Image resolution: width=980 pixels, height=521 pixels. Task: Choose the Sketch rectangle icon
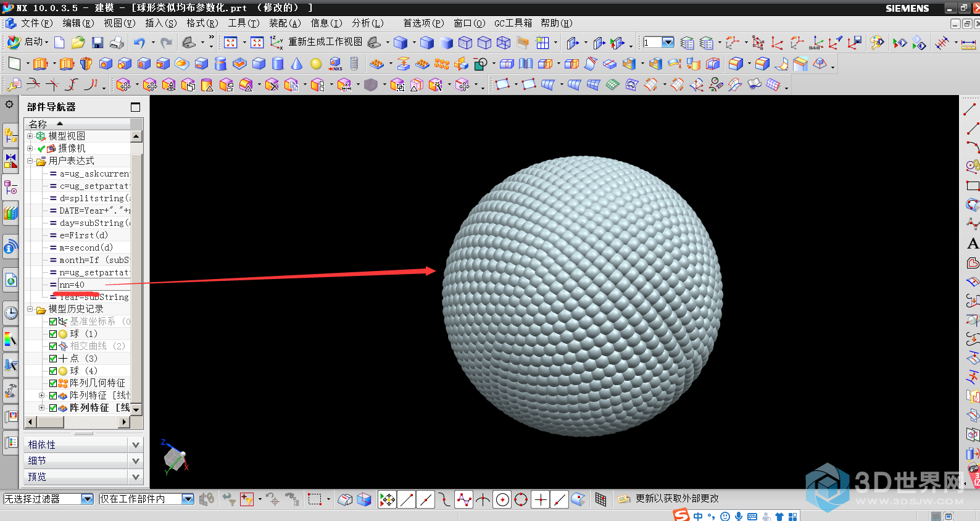click(15, 64)
